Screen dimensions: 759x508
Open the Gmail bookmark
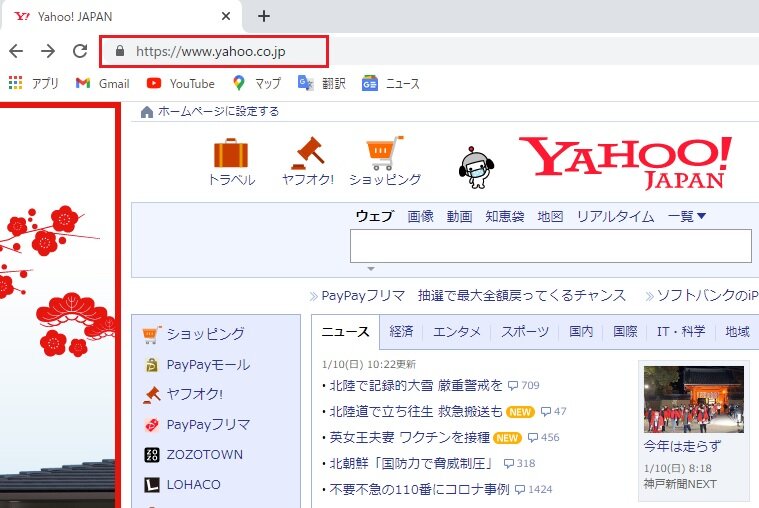[103, 83]
